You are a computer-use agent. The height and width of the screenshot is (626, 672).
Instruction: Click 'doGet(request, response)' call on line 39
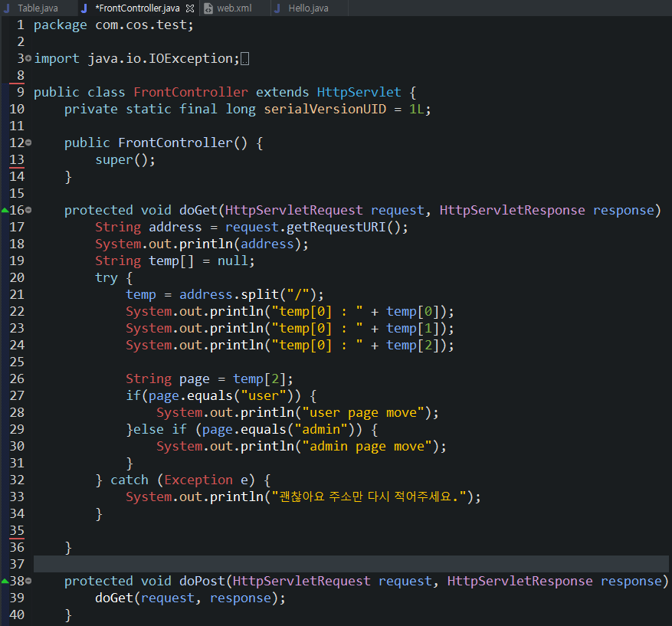187,598
